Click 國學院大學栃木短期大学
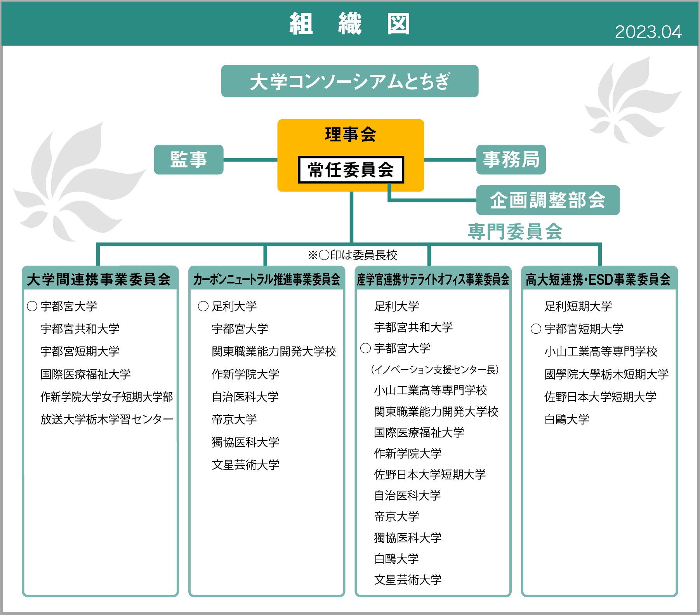 [606, 374]
